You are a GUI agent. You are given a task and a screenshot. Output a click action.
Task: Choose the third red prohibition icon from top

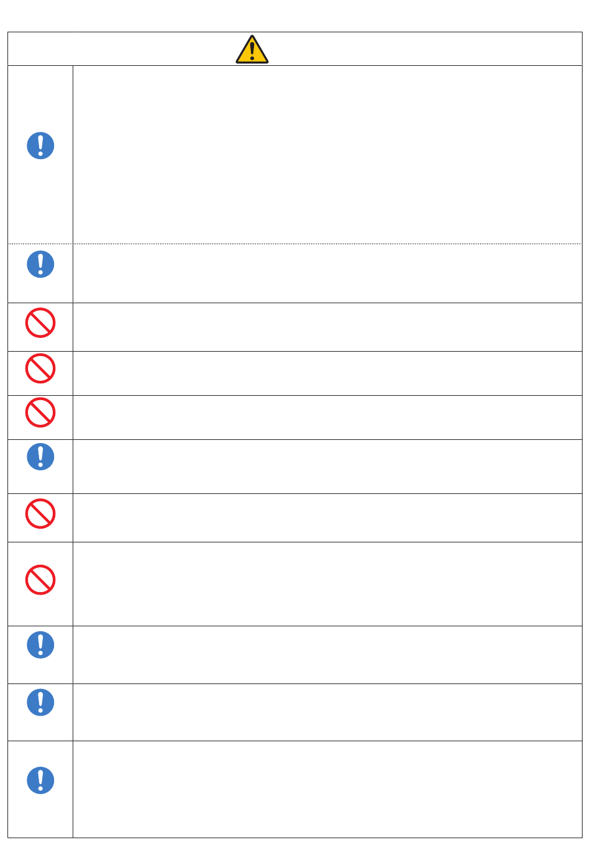40,413
